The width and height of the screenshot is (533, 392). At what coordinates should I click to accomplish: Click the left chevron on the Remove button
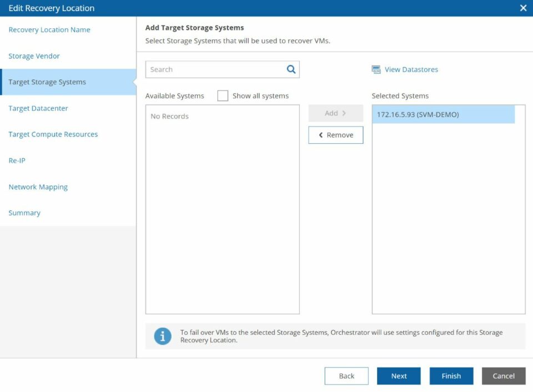320,135
